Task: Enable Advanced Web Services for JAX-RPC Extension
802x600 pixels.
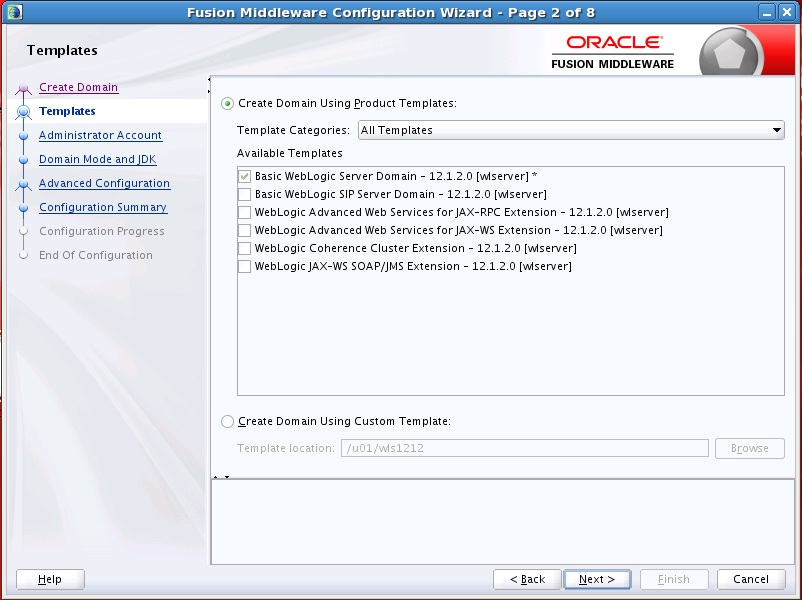Action: pyautogui.click(x=244, y=212)
